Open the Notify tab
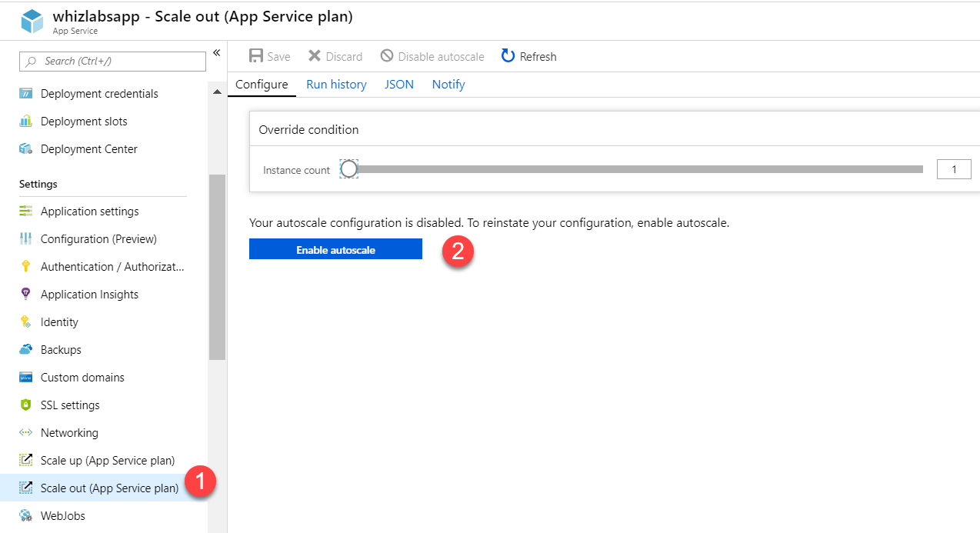This screenshot has height=533, width=980. [448, 85]
